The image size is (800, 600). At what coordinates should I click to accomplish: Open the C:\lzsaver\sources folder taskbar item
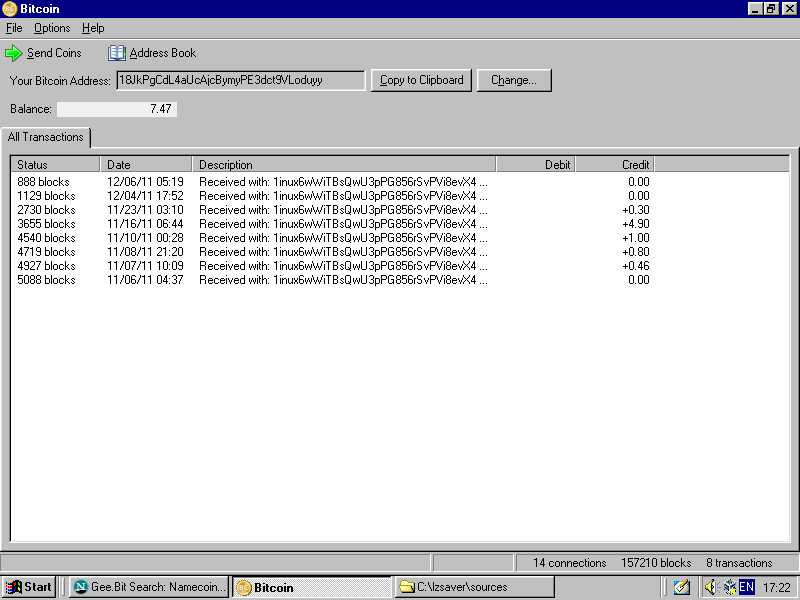click(x=474, y=587)
